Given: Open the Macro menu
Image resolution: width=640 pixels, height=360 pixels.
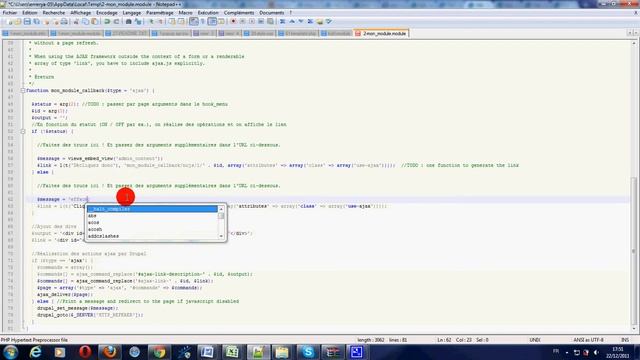Looking at the screenshot, I should click(x=185, y=13).
